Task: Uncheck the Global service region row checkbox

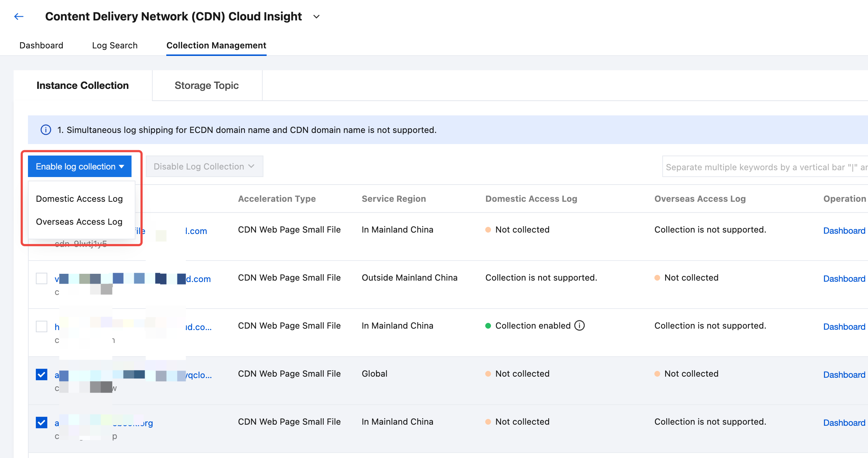Action: point(42,374)
